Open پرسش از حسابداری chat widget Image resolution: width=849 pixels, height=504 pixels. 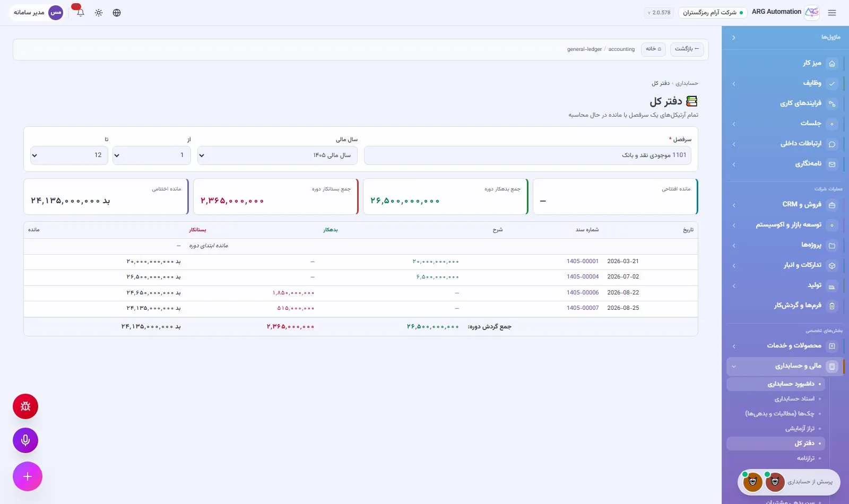tap(789, 482)
